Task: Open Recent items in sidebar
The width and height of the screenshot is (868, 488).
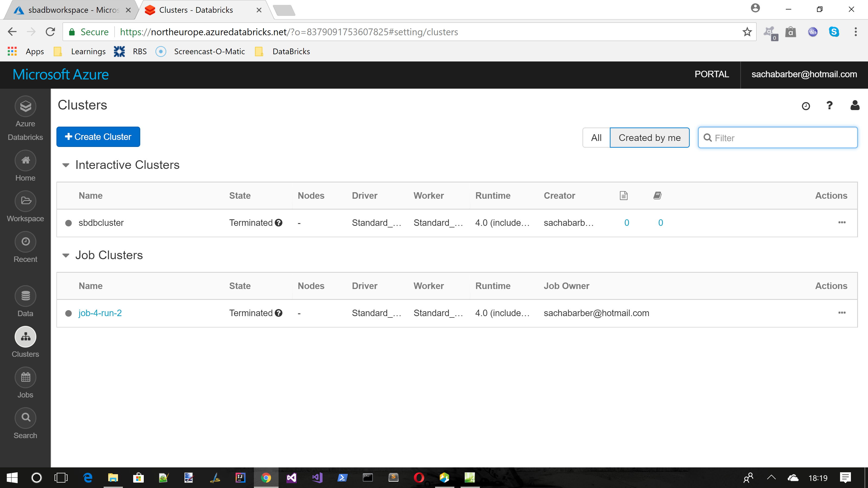Action: [25, 242]
